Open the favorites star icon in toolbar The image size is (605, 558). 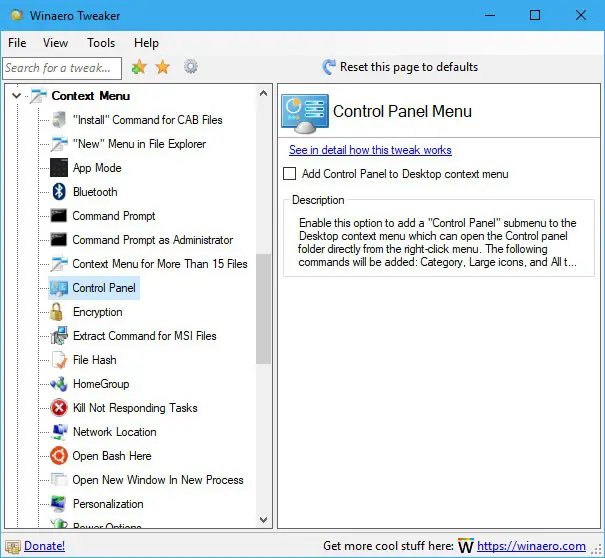pos(163,67)
